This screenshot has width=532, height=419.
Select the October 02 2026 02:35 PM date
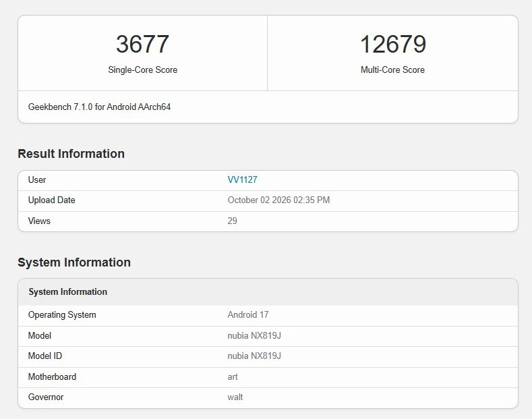[x=278, y=200]
